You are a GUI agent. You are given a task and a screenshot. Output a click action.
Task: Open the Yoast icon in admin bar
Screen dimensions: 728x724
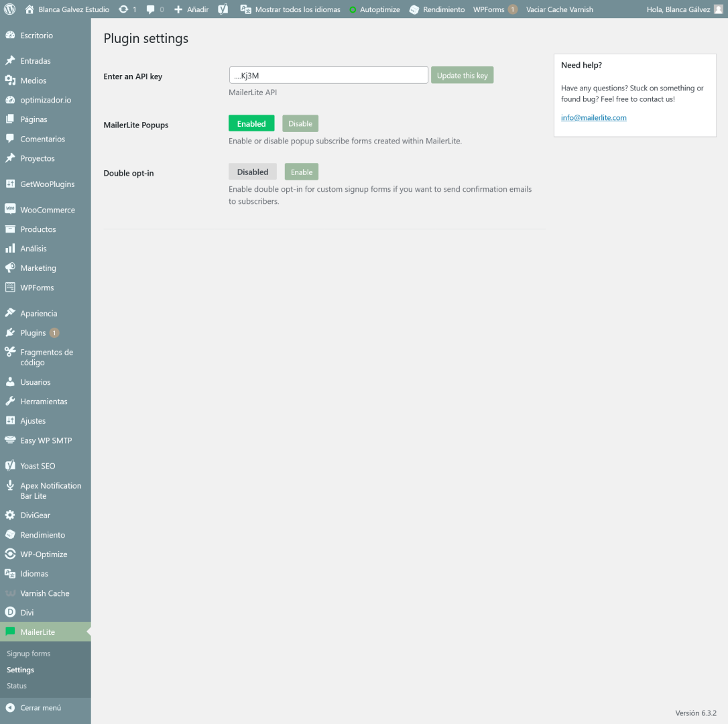[x=223, y=9]
